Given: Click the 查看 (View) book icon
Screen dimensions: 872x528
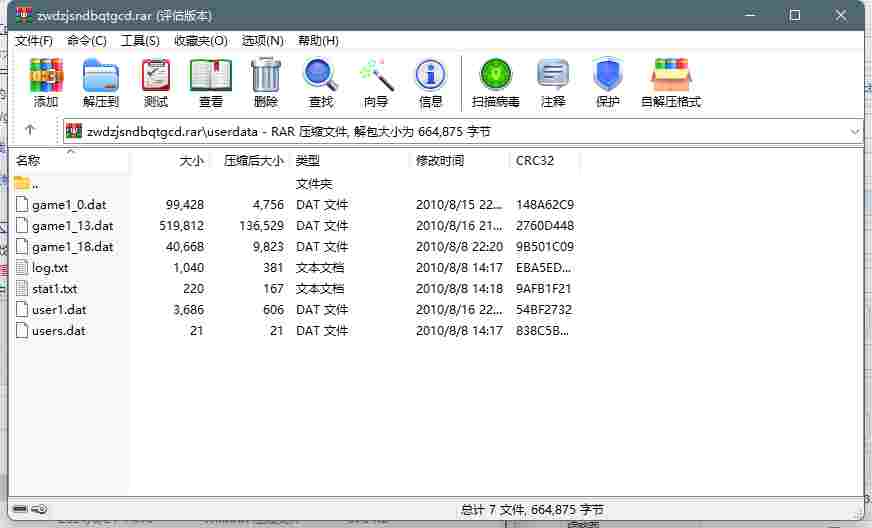Looking at the screenshot, I should point(211,75).
